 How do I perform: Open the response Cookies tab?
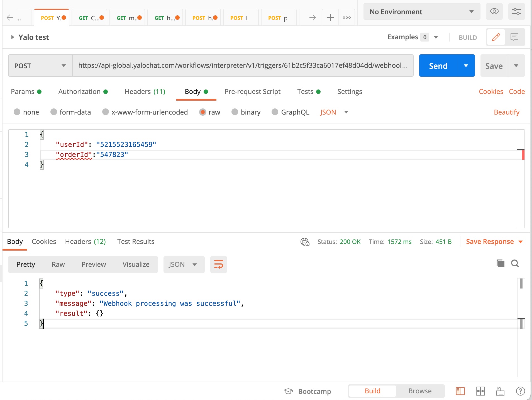pos(44,242)
